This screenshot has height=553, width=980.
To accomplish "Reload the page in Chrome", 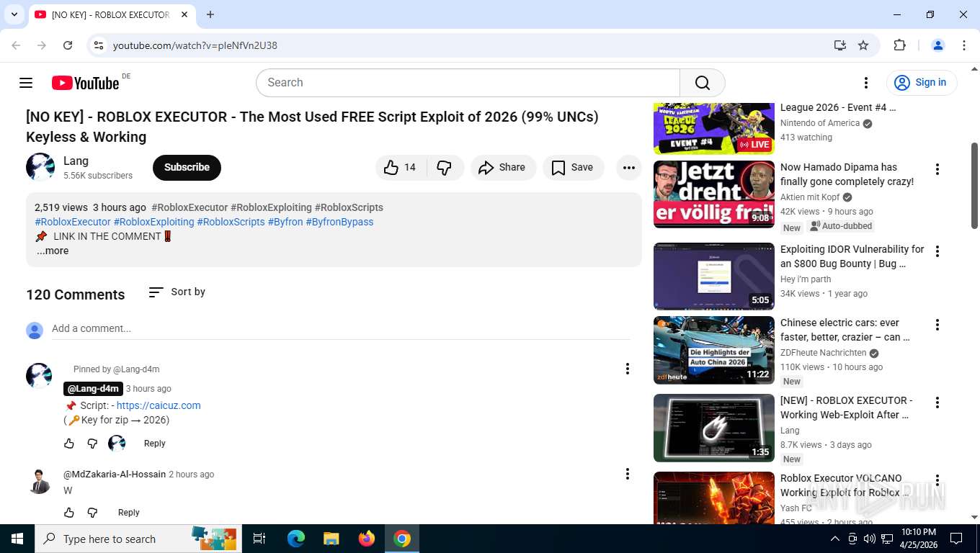I will (x=68, y=45).
